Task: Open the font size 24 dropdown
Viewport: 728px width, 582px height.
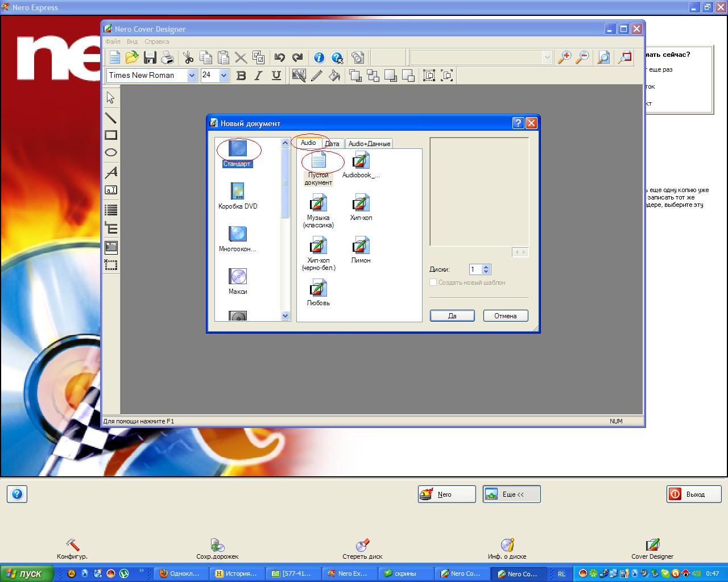Action: (x=224, y=75)
